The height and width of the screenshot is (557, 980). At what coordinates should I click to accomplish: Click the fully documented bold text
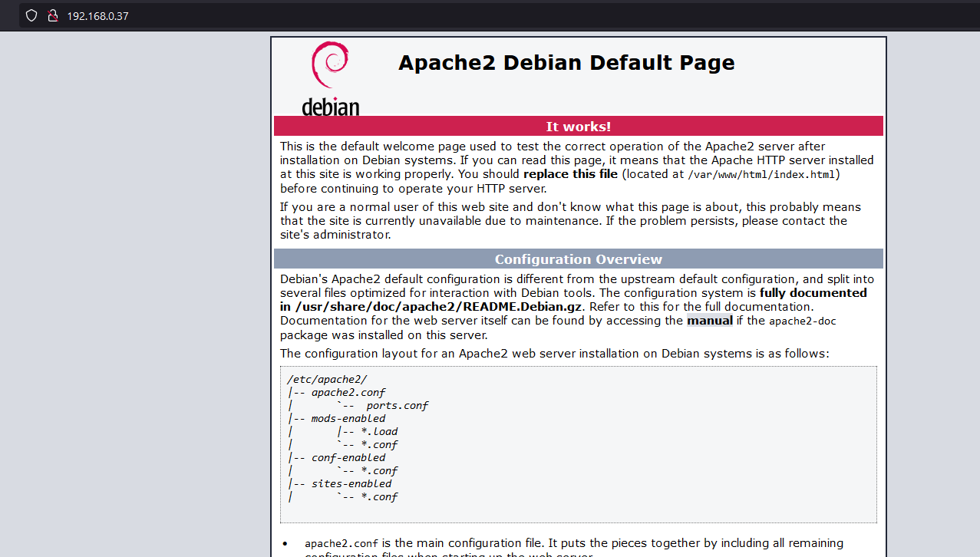(x=813, y=293)
